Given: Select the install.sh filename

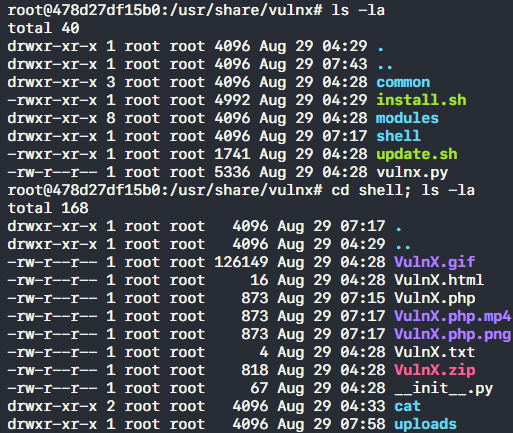Looking at the screenshot, I should 421,100.
